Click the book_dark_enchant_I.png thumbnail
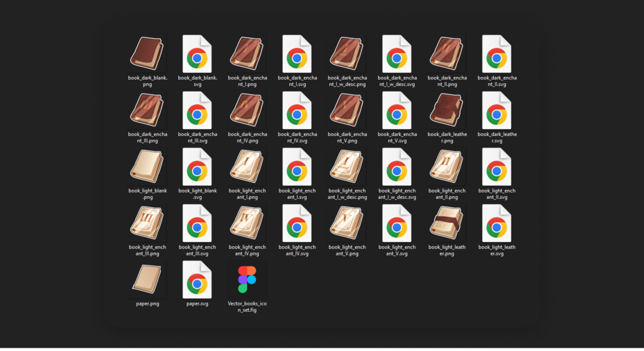644x351 pixels. [x=247, y=53]
